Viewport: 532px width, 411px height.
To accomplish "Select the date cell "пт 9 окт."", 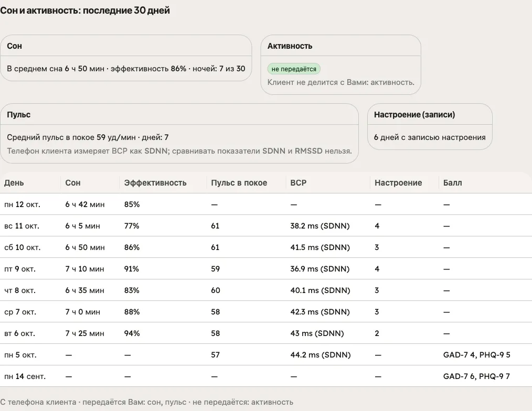I will click(20, 269).
